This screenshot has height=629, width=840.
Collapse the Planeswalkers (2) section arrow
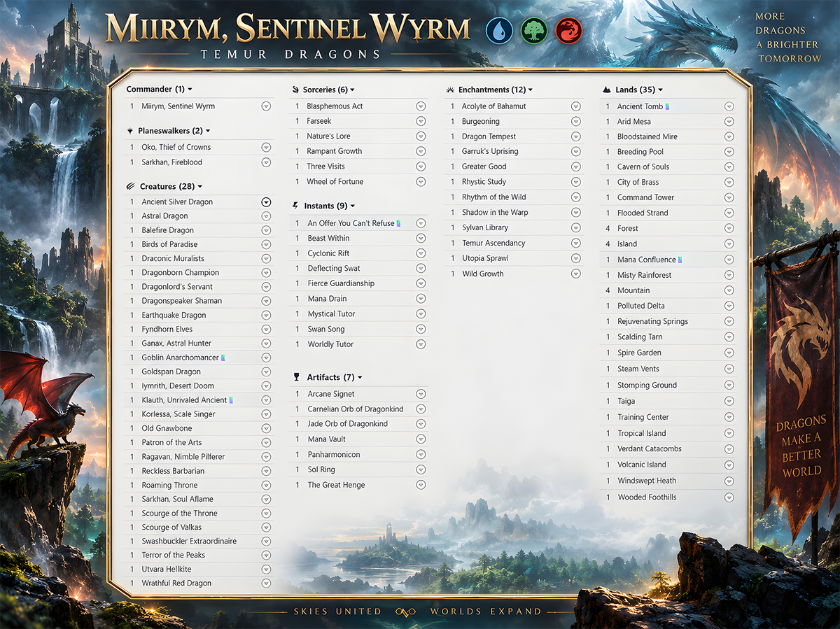tap(208, 131)
